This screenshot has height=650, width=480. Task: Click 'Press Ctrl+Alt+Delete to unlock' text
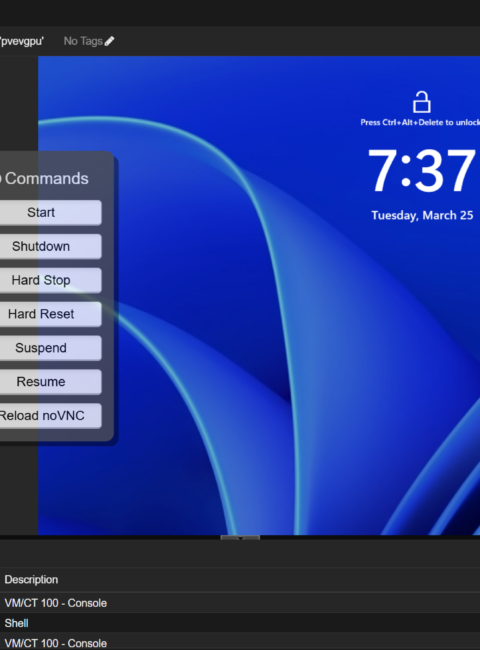[420, 122]
